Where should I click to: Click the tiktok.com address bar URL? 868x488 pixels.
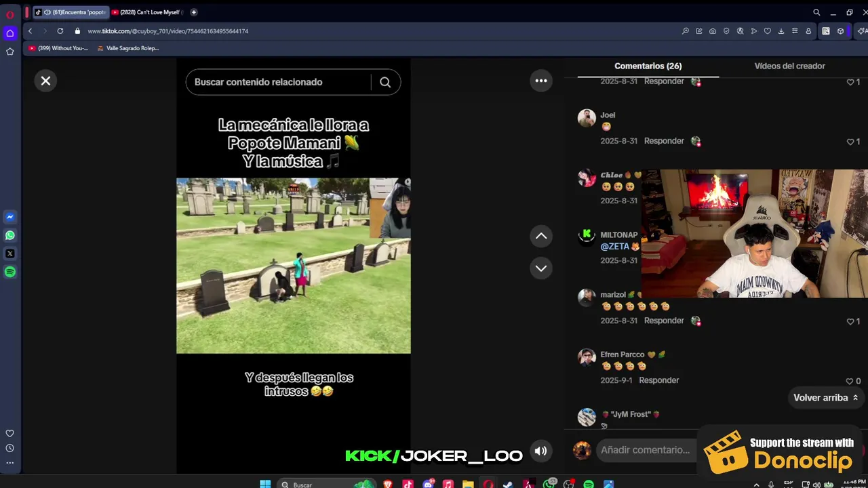(x=167, y=31)
